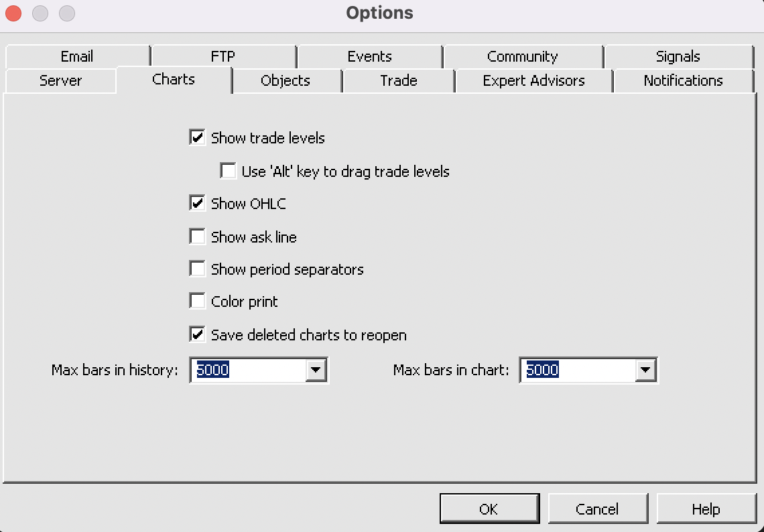Viewport: 764px width, 532px height.
Task: Open the Max bars in chart dropdown
Action: pyautogui.click(x=645, y=370)
